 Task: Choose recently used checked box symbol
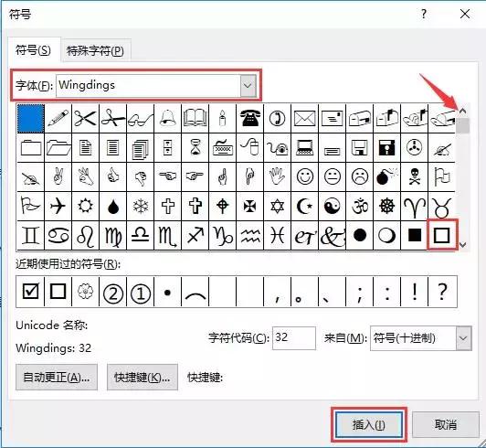pos(30,292)
